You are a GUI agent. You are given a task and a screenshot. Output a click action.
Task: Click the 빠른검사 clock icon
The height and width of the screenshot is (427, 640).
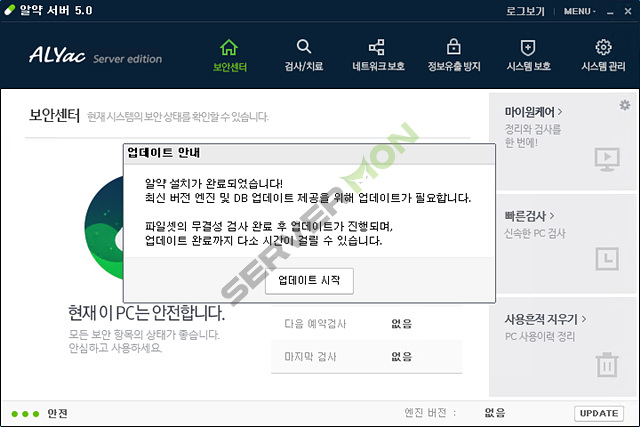coord(607,259)
